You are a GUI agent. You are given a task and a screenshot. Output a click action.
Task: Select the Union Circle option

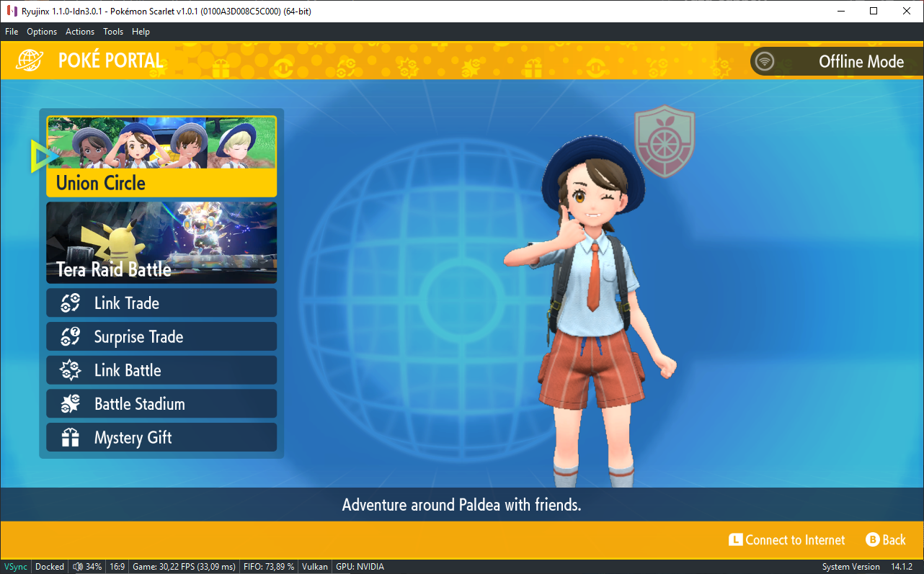161,156
